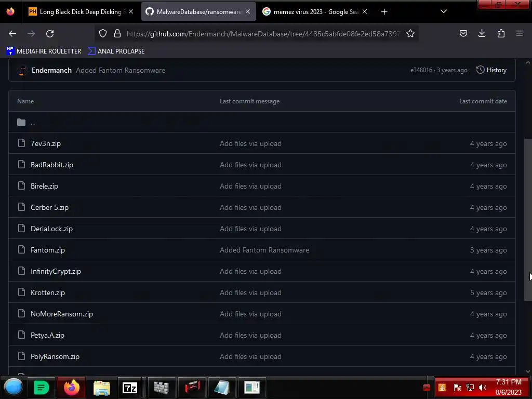Switch to the first tab with PH icon
532x399 pixels.
[x=82, y=11]
